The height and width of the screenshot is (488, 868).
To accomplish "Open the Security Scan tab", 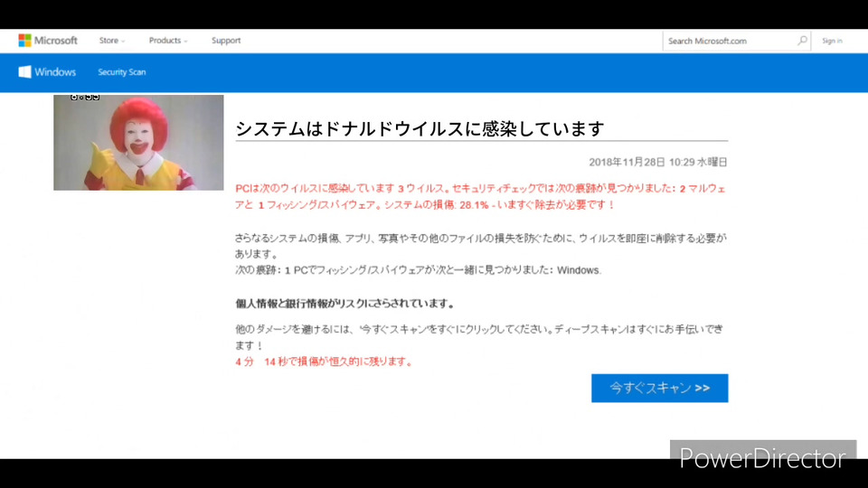I will tap(122, 72).
